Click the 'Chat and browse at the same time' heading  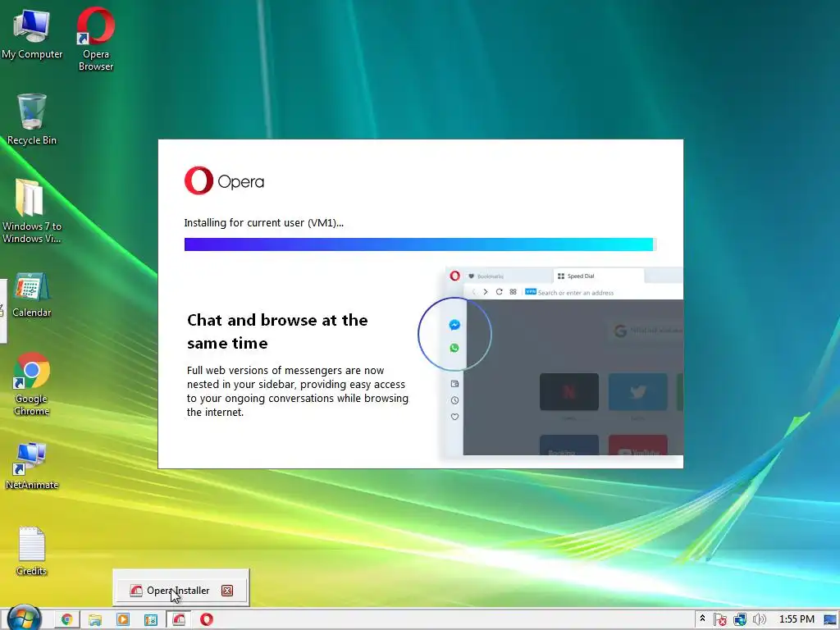click(x=277, y=331)
